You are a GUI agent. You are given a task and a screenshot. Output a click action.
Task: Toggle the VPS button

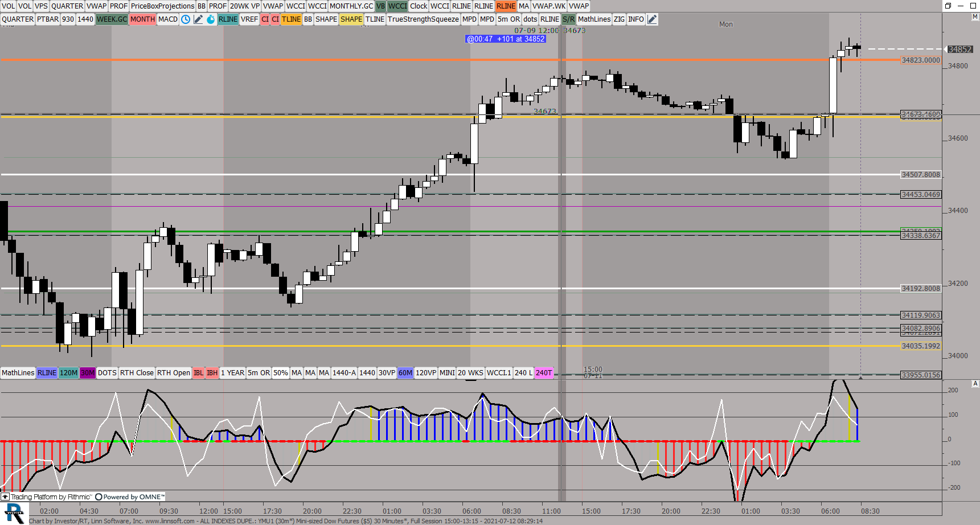tap(41, 6)
